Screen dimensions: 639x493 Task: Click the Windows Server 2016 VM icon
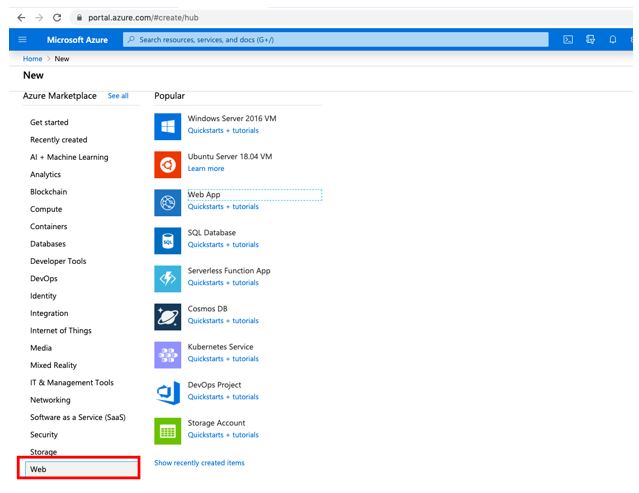pyautogui.click(x=168, y=125)
